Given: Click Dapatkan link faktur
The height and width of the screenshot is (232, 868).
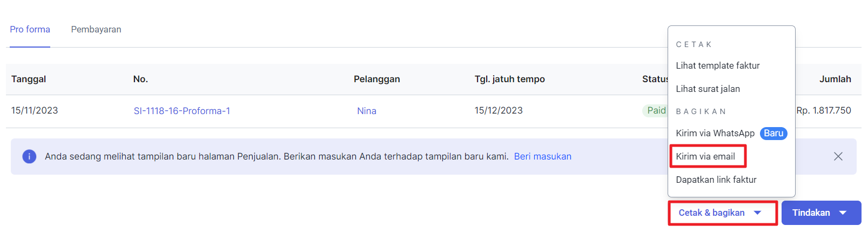Looking at the screenshot, I should point(716,180).
